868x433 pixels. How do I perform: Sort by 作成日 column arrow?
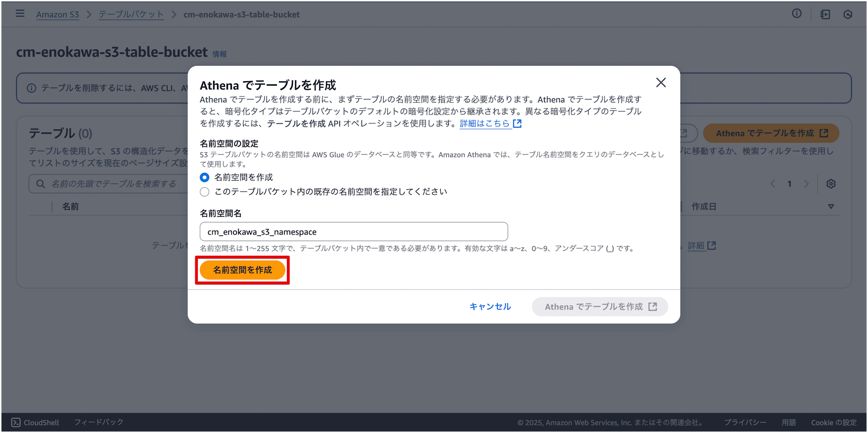click(831, 207)
